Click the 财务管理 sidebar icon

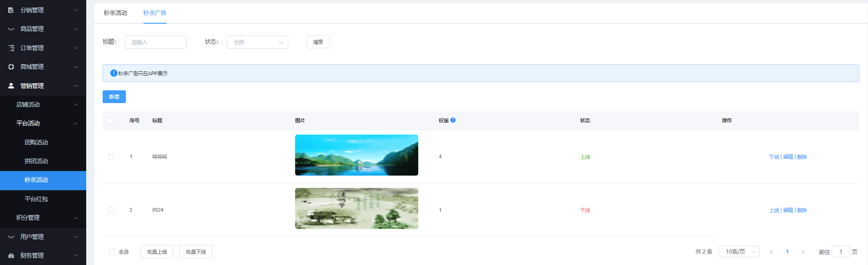click(x=11, y=255)
